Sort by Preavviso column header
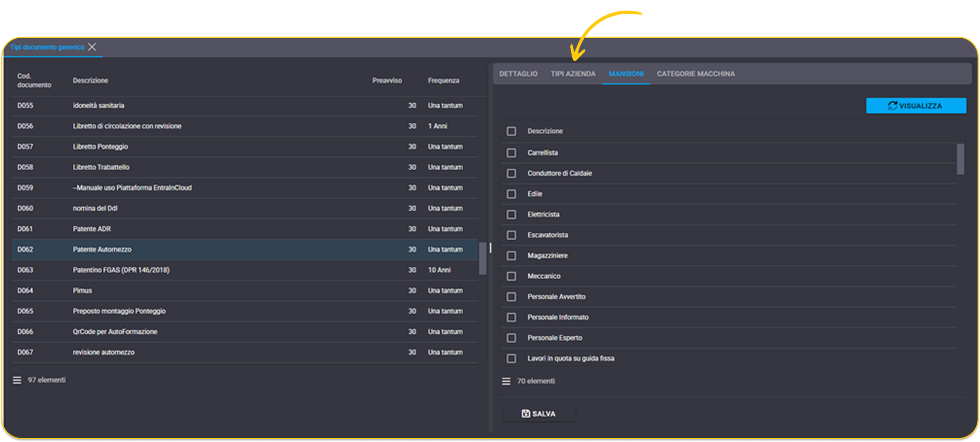This screenshot has height=442, width=980. (387, 80)
